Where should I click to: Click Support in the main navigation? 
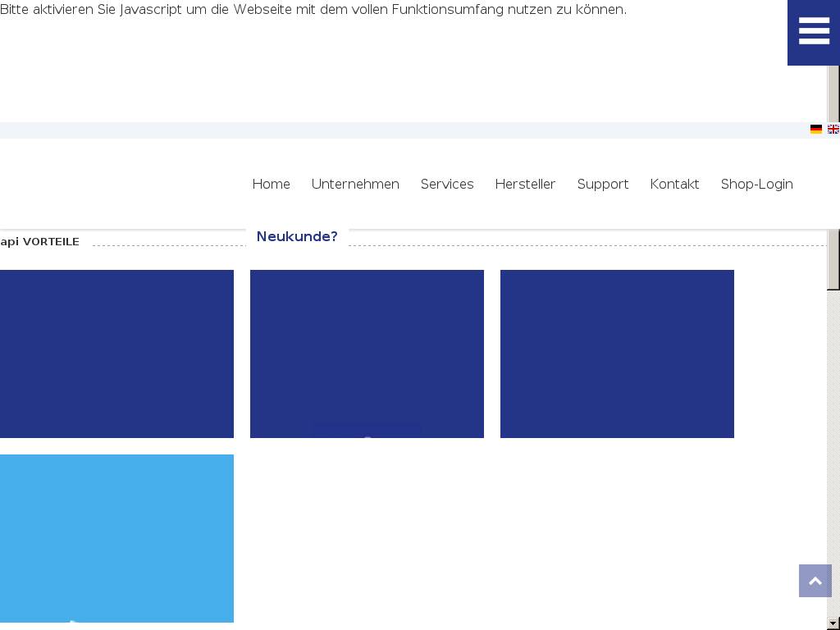point(602,184)
